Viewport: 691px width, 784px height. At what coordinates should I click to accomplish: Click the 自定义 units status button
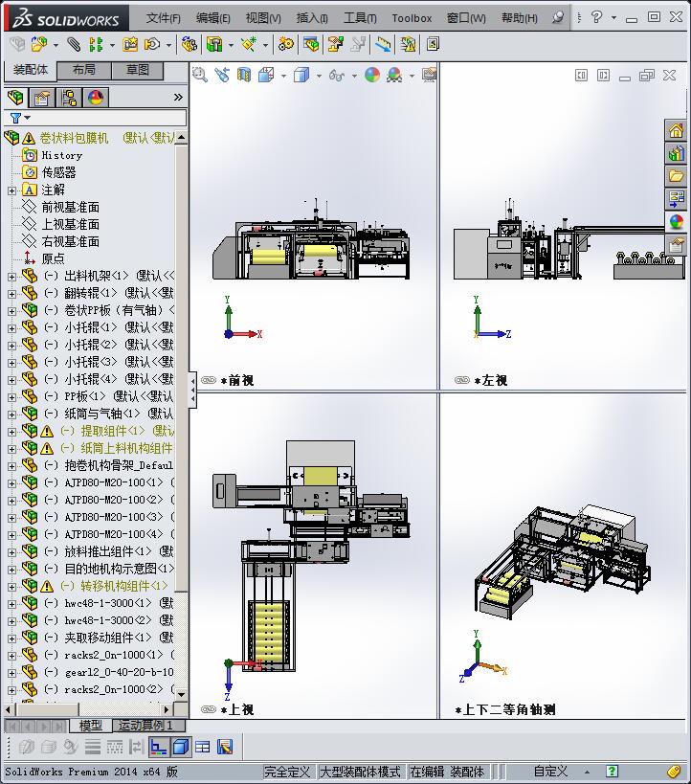click(550, 772)
